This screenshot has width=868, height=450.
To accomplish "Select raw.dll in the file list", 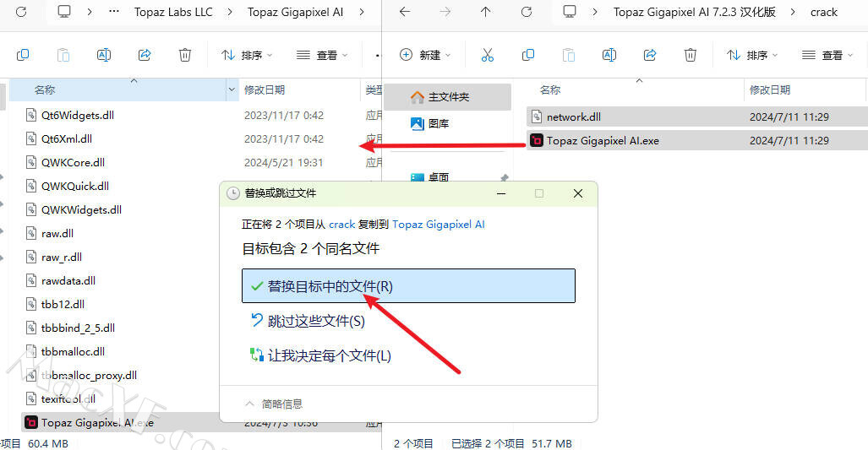I will coord(57,233).
